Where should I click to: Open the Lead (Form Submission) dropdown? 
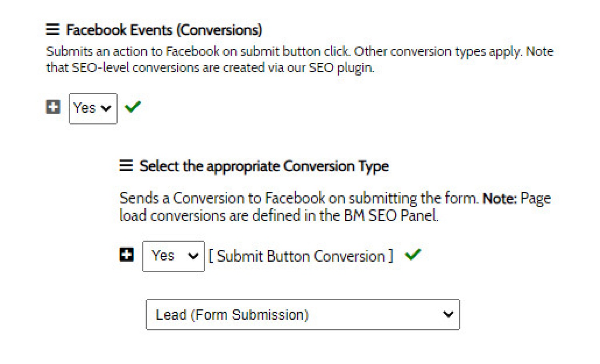[303, 315]
